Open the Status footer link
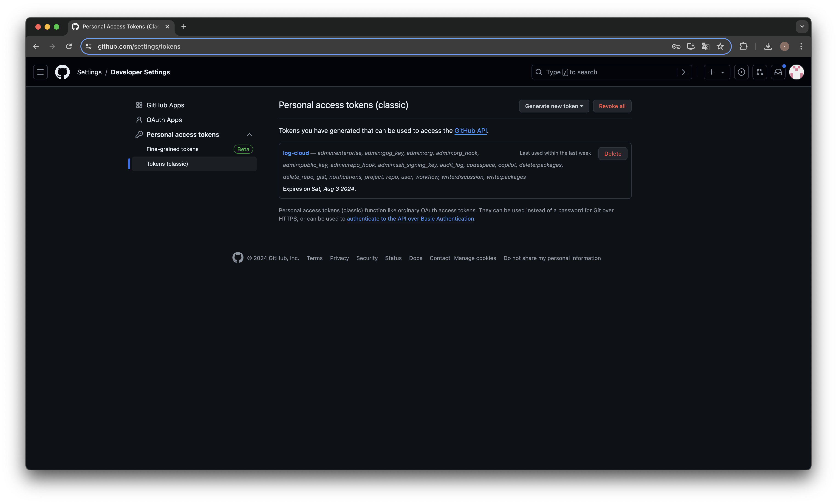 (x=393, y=258)
